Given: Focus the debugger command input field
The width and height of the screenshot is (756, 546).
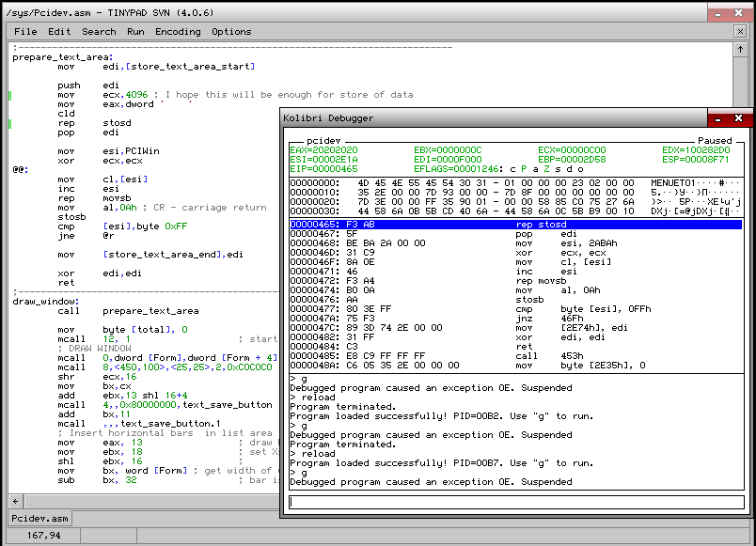Looking at the screenshot, I should (x=516, y=503).
